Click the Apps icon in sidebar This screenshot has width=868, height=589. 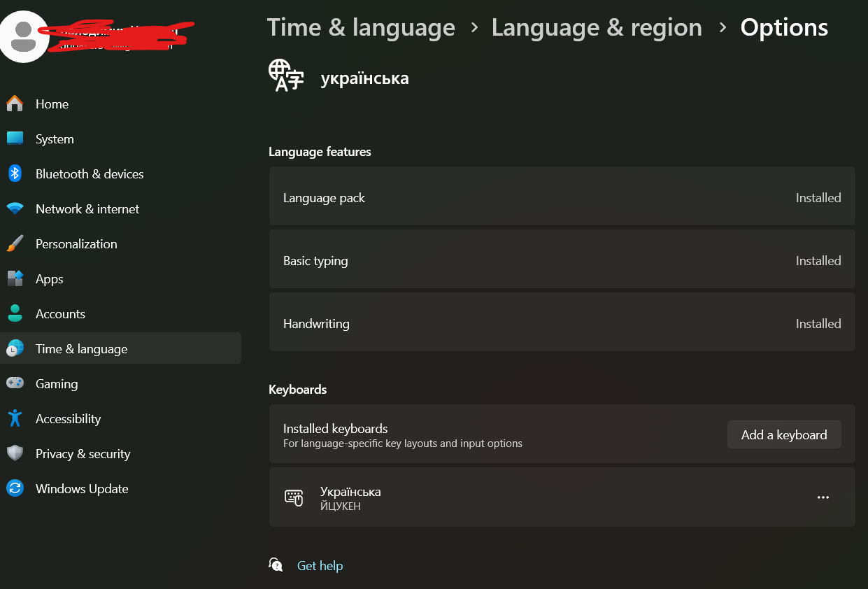click(15, 278)
